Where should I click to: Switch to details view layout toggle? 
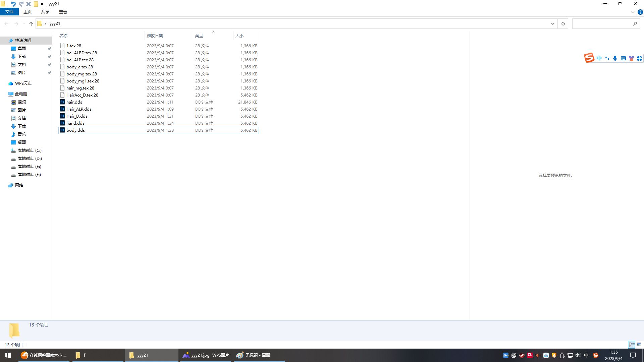click(x=632, y=345)
